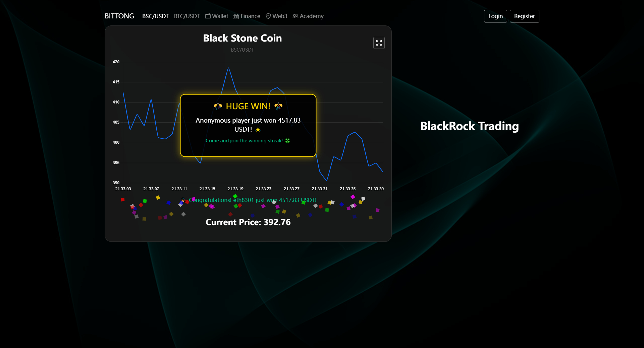644x348 pixels.
Task: Select the BSC/USDT trading pair
Action: (x=155, y=16)
